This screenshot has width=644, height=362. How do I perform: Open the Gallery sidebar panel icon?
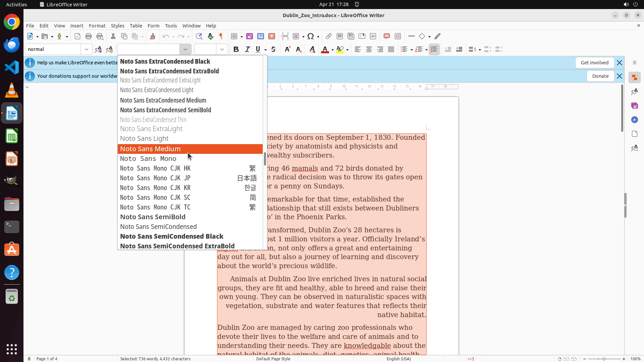634,106
